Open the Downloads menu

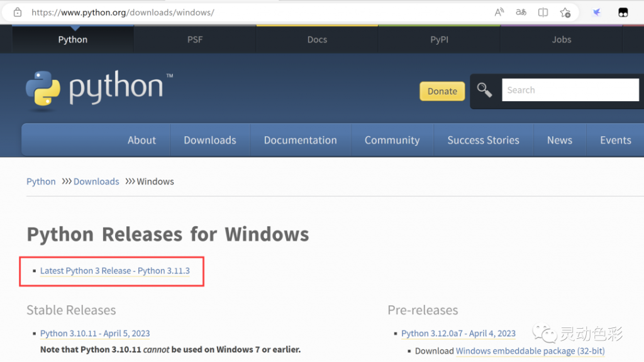pos(210,140)
